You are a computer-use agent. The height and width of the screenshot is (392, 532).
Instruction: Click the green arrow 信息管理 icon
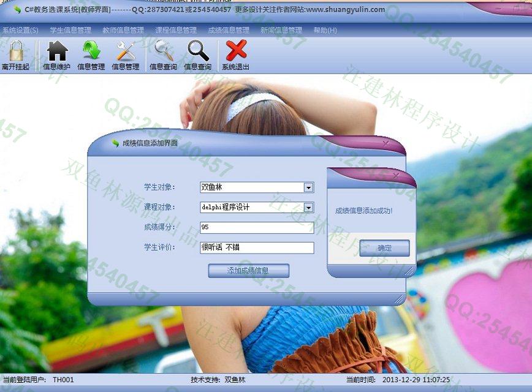[x=91, y=55]
